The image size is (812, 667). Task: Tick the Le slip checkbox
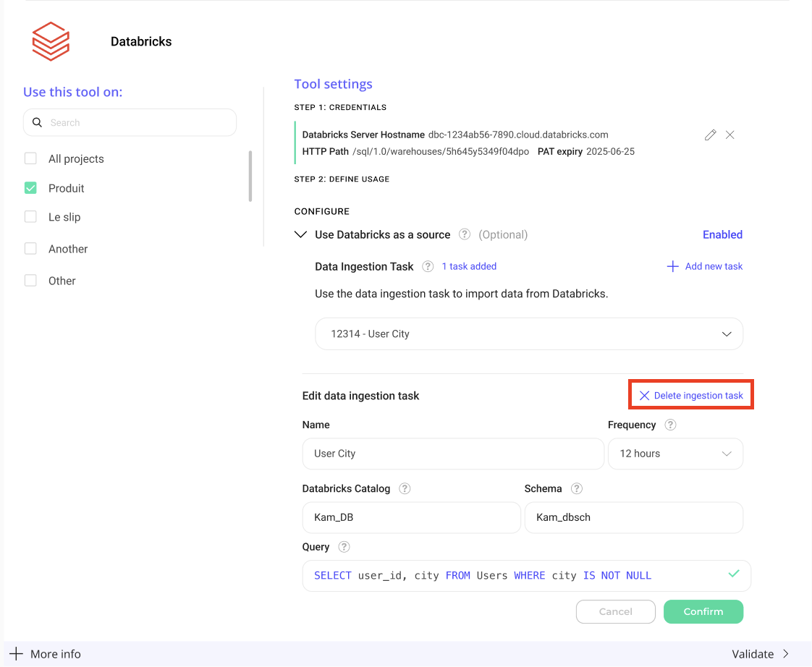click(x=30, y=217)
